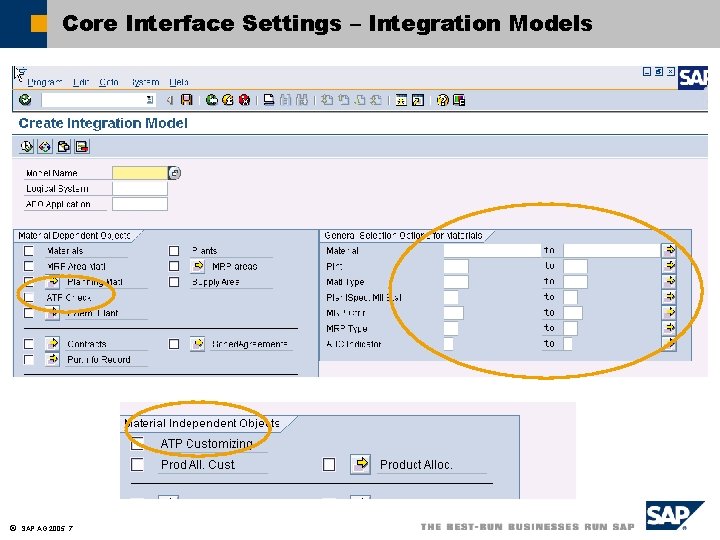The image size is (720, 540).
Task: Click the green Back arrow icon
Action: (212, 100)
